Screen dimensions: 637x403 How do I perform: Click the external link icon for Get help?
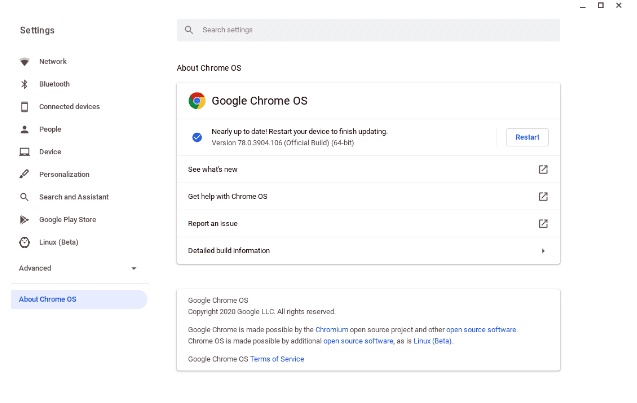(x=543, y=197)
